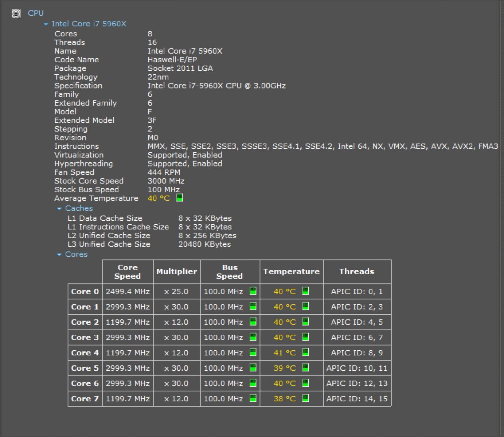Click Core 7 bus speed graph icon
The height and width of the screenshot is (437, 504).
click(253, 398)
